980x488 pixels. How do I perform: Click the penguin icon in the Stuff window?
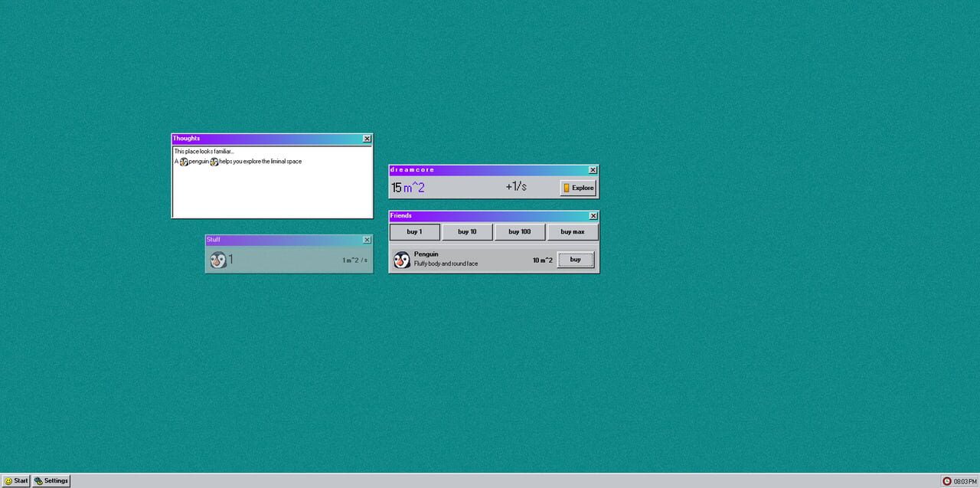point(217,260)
